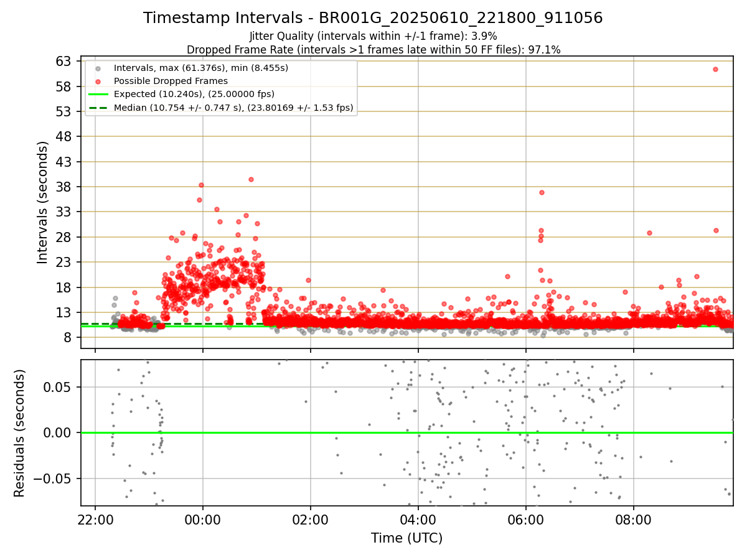747x560 pixels.
Task: Click the 'Intervals (seconds)' y-axis label
Action: (x=42, y=202)
